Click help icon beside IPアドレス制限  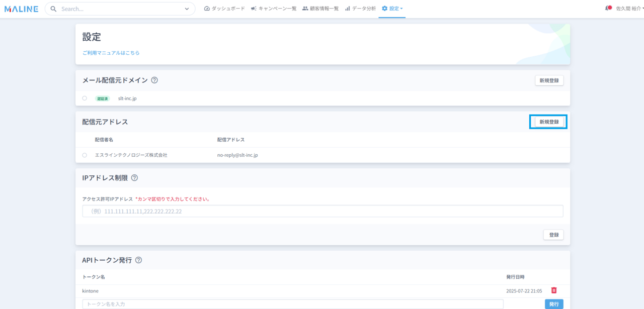pyautogui.click(x=134, y=178)
